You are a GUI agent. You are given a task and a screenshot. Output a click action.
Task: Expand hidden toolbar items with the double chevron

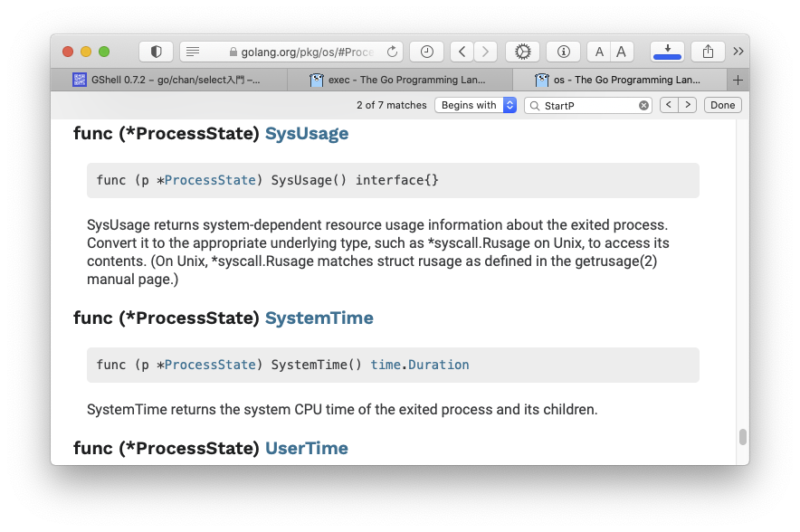coord(738,52)
